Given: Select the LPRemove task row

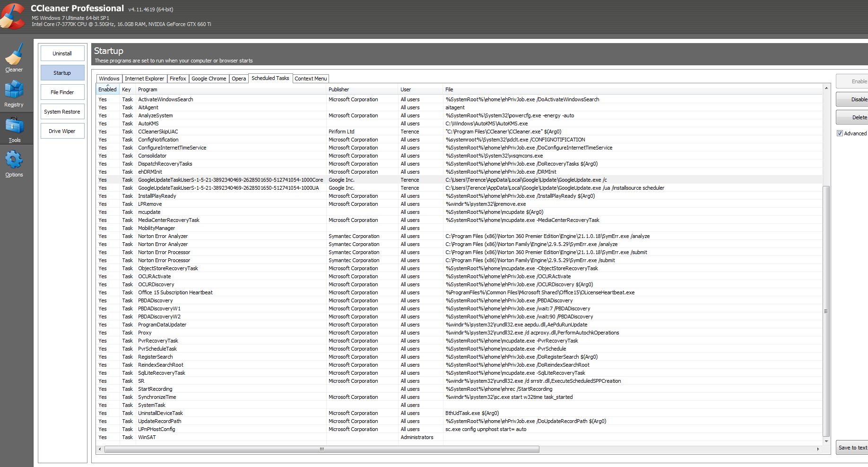Looking at the screenshot, I should click(x=459, y=204).
